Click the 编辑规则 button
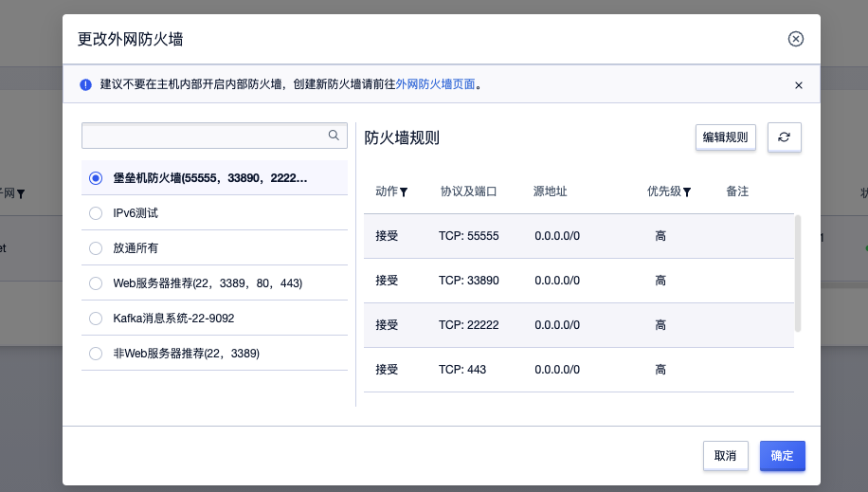 coord(725,137)
